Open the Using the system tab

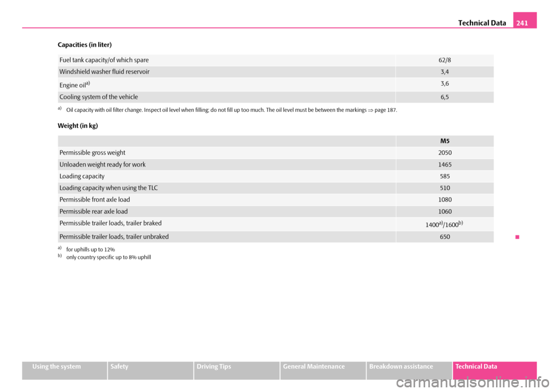click(65, 367)
